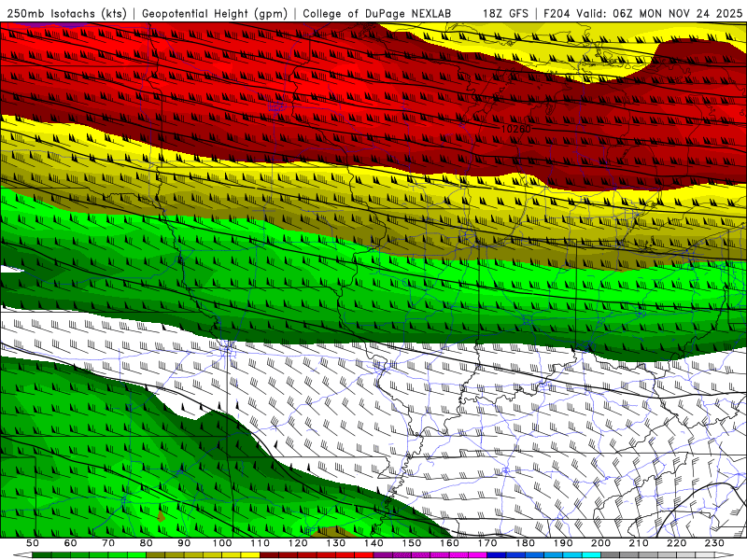Click the '150' legend value
This screenshot has width=747, height=560.
[x=412, y=543]
